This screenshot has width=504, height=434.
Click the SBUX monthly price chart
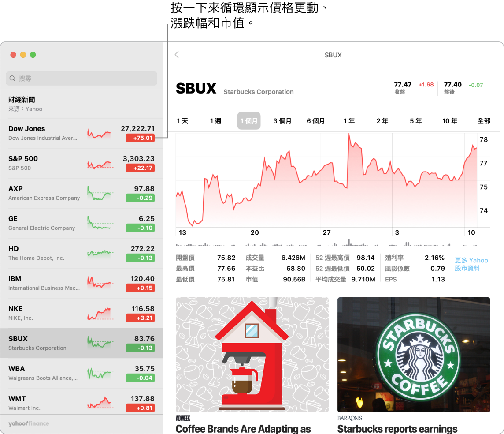click(326, 180)
